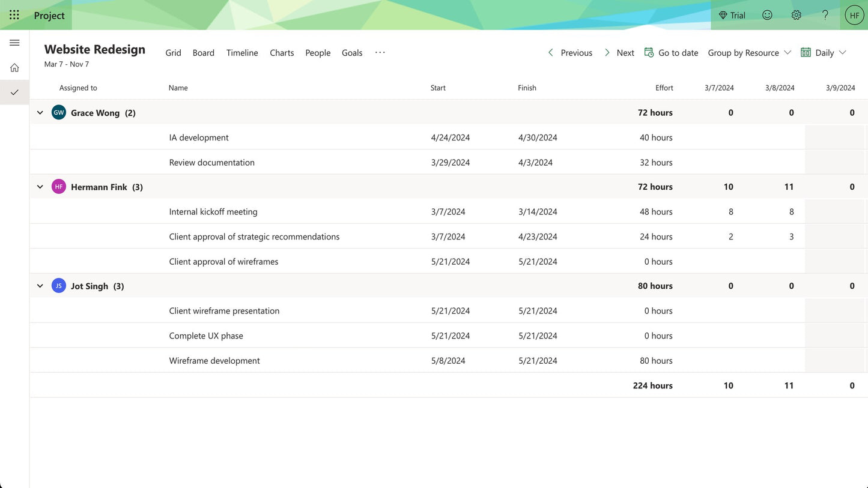Click the Go to date calendar icon
This screenshot has height=488, width=868.
649,52
